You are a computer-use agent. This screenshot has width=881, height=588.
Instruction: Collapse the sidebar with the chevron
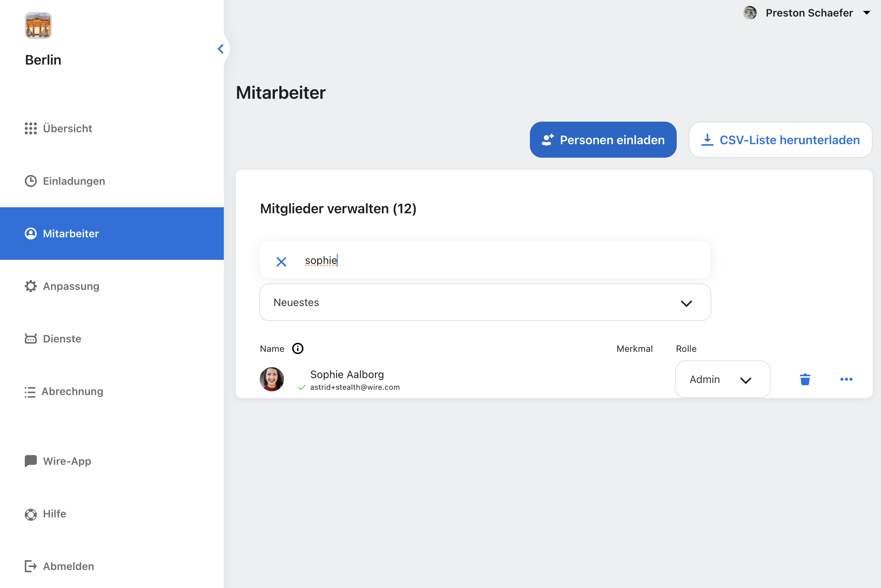(221, 49)
